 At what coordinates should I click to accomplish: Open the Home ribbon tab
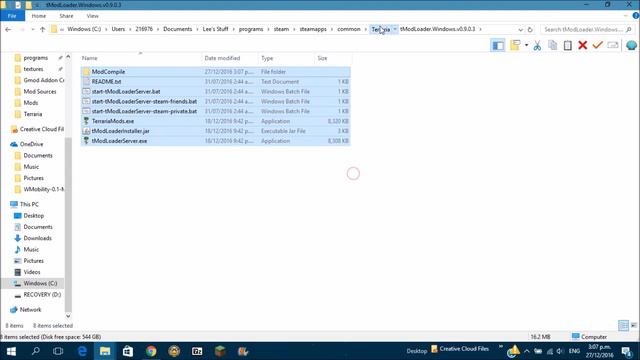(x=39, y=16)
